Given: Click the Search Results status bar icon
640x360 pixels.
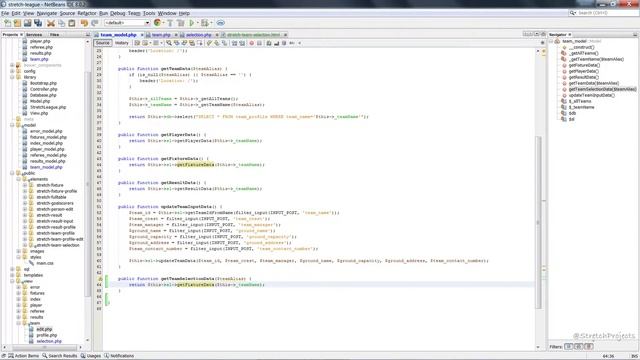Looking at the screenshot, I should (45, 356).
